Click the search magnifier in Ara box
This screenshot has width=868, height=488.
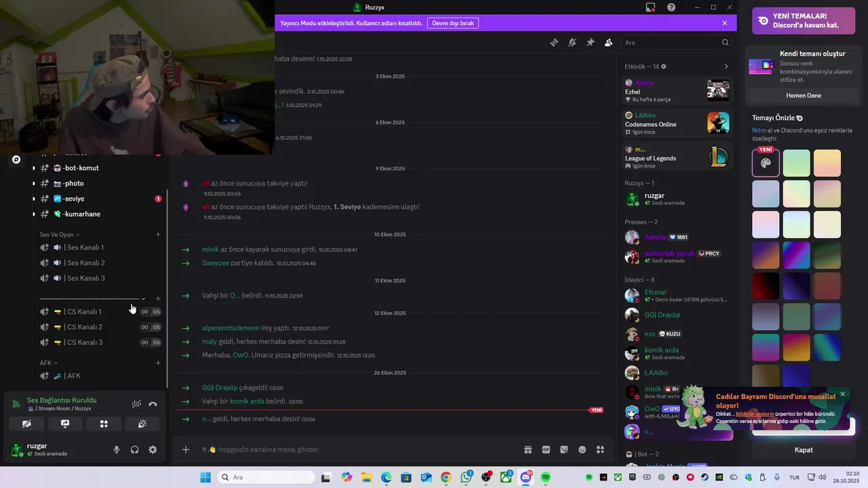coord(726,42)
